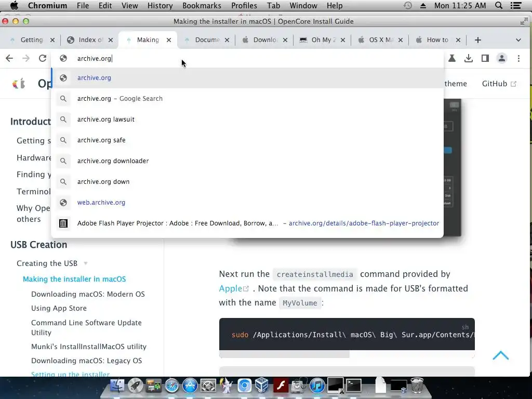Click the OpenCore logo in header
This screenshot has height=399, width=532.
[x=19, y=84]
